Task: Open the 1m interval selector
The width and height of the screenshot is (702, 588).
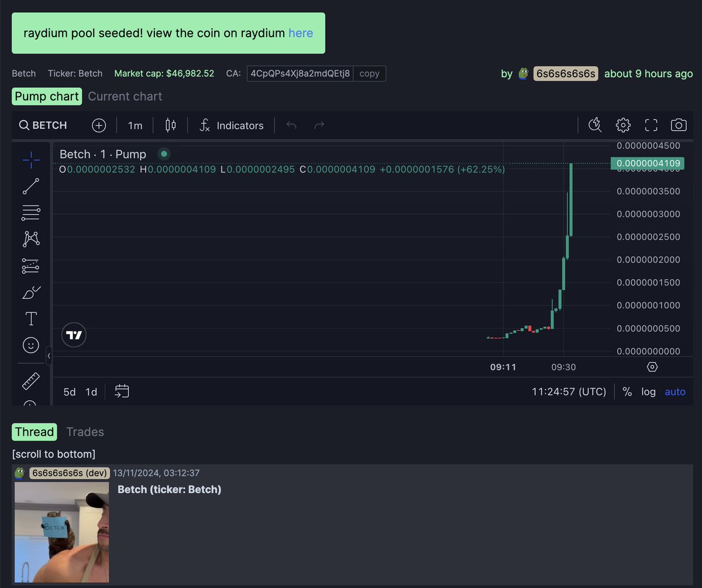Action: [x=135, y=125]
